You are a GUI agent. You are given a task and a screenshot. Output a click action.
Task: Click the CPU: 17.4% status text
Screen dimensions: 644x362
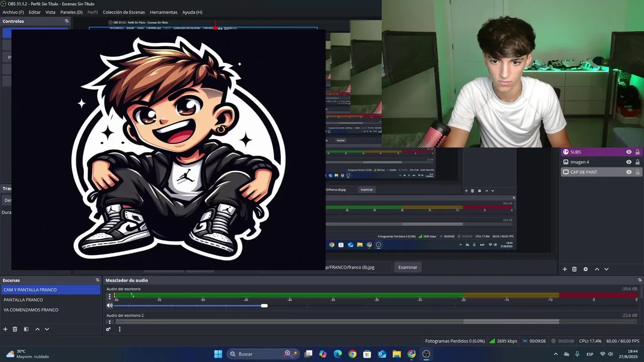tap(590, 341)
